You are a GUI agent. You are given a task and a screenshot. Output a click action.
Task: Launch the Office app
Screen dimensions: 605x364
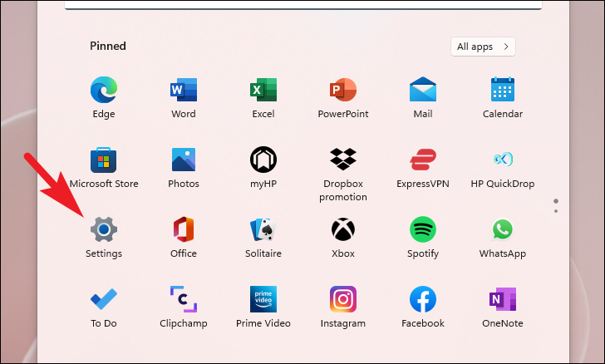[x=184, y=229]
